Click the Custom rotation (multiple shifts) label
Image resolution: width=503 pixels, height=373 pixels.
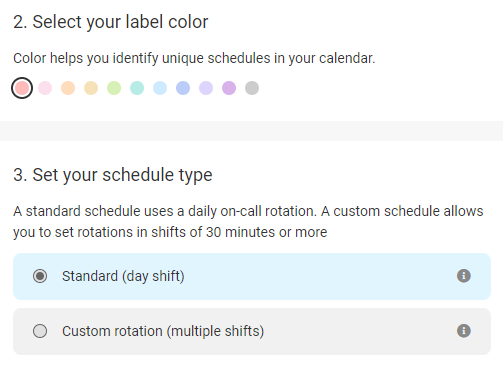click(163, 331)
